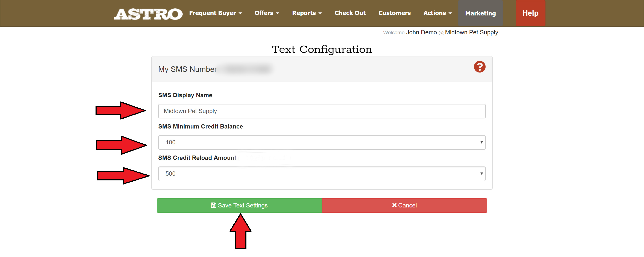Image resolution: width=644 pixels, height=257 pixels.
Task: Click the Save Text Settings button
Action: tap(239, 205)
